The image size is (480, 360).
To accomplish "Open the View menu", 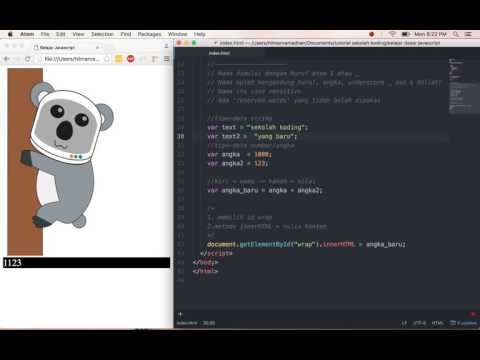I will point(78,34).
